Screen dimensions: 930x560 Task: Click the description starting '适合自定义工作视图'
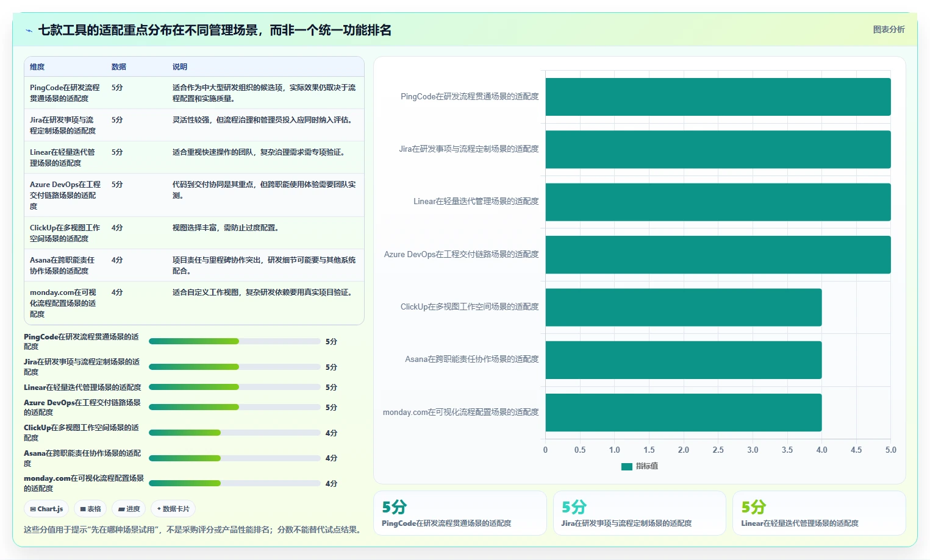[x=263, y=292]
